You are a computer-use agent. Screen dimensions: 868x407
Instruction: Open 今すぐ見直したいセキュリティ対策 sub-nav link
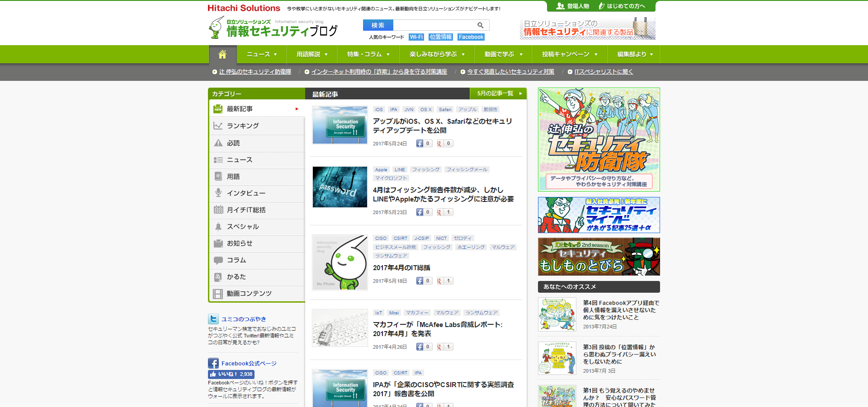pos(510,72)
